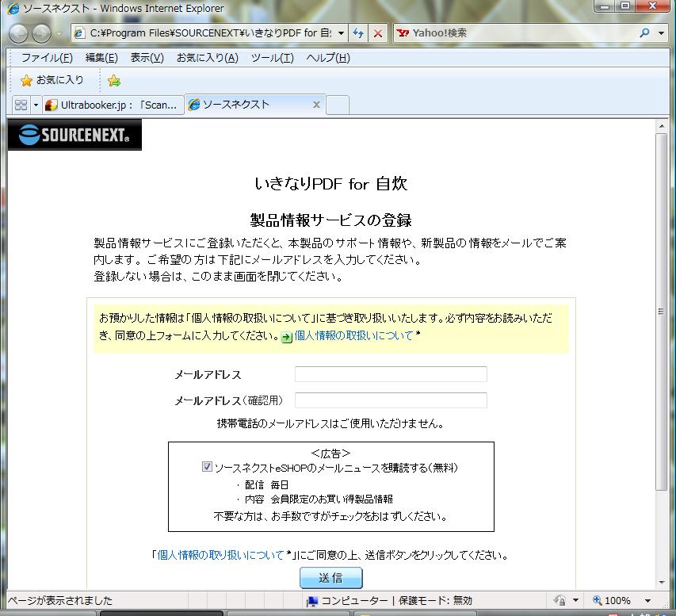Click the 送信 submit button
Image resolution: width=676 pixels, height=616 pixels.
pyautogui.click(x=331, y=578)
